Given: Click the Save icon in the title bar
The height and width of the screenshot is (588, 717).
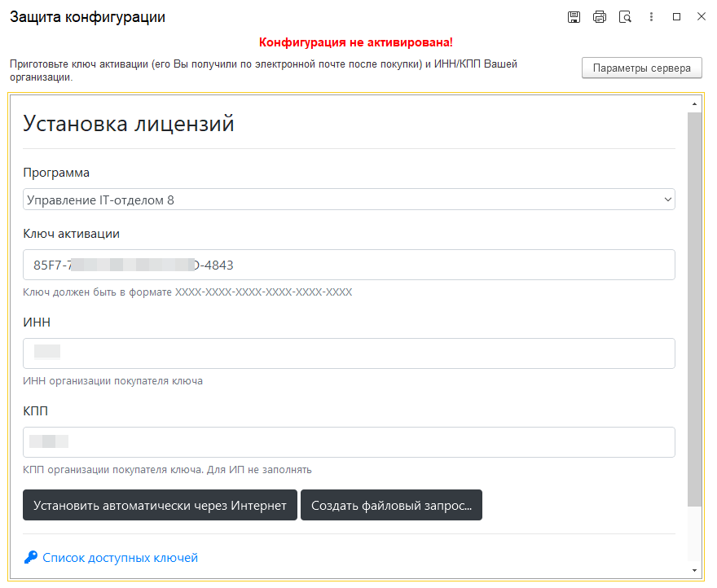Looking at the screenshot, I should coord(574,16).
